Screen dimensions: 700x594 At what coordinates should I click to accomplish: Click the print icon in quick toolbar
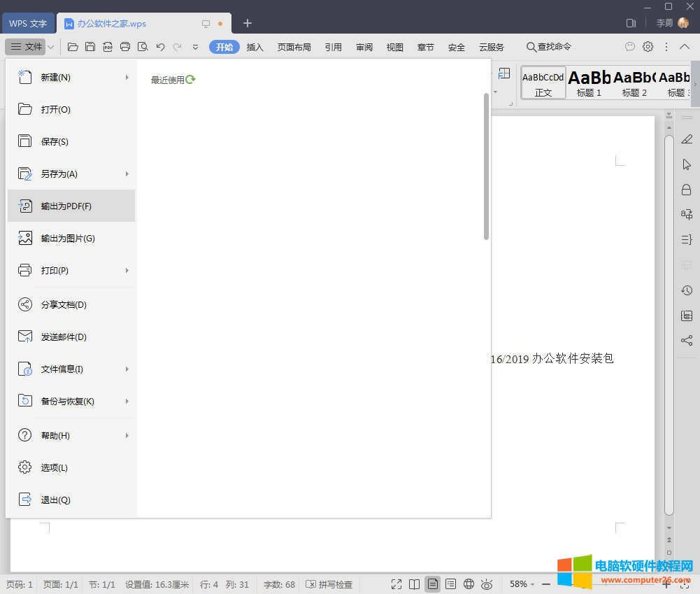[125, 47]
